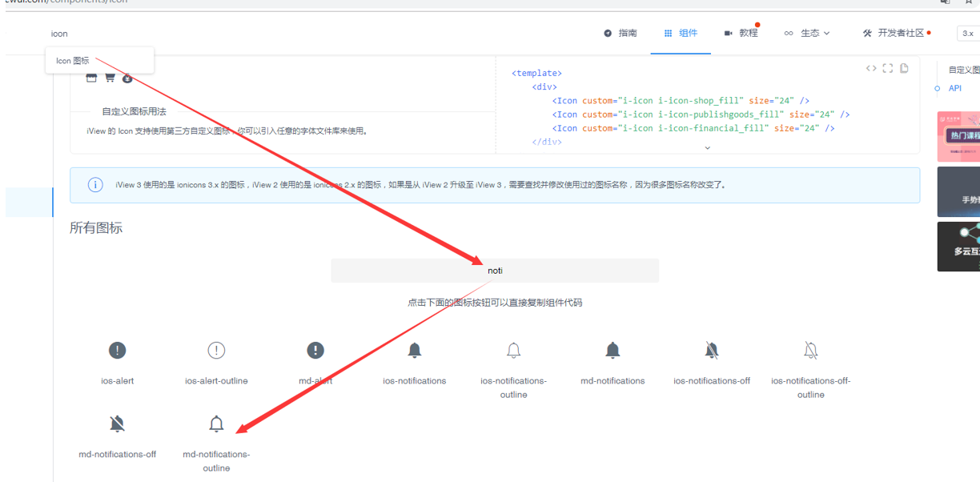Copy the ios-alert-outline icon code

(x=216, y=351)
